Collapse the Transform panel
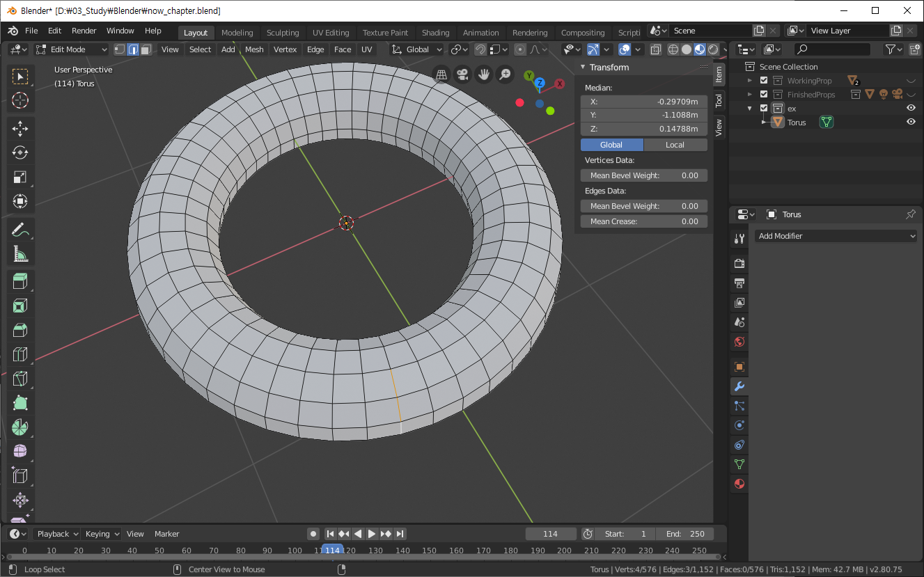 [583, 68]
